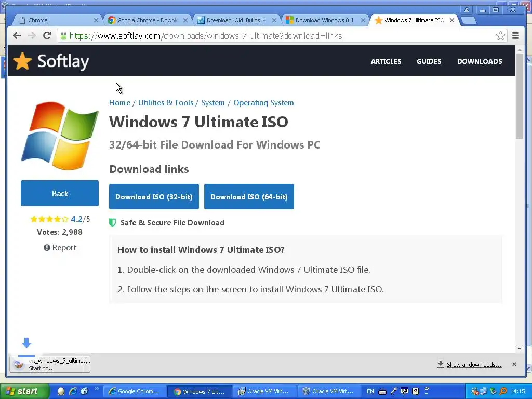Viewport: 532px width, 399px height.
Task: Click the star rating icons
Action: pyautogui.click(x=49, y=219)
